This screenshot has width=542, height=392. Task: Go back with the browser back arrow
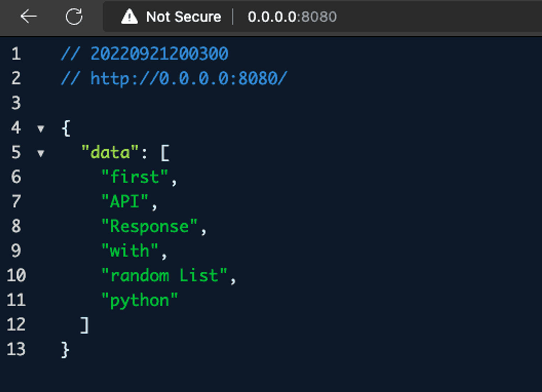point(29,16)
